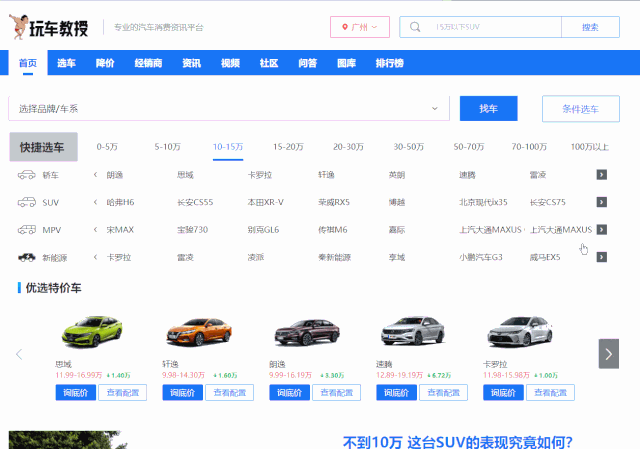Click right arrow at end of 新能源 row
This screenshot has width=640, height=449.
click(602, 257)
